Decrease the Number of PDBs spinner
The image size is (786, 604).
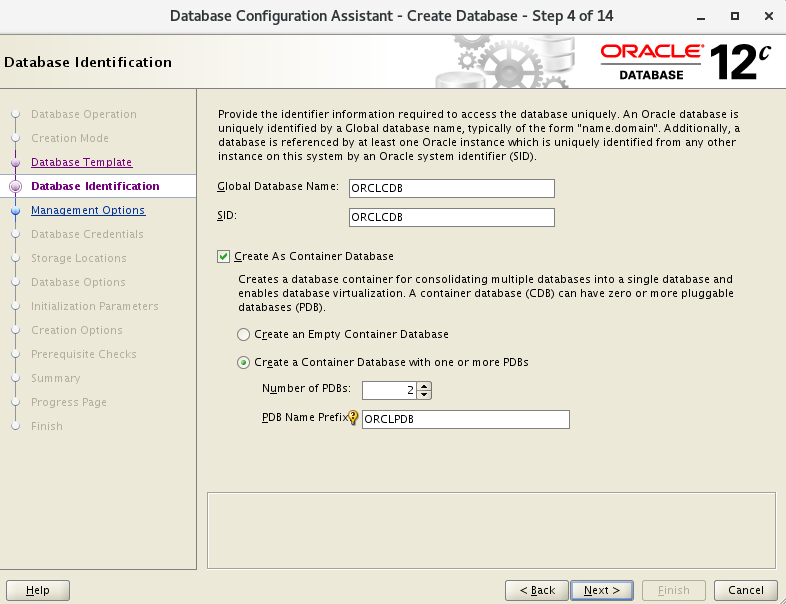point(425,395)
